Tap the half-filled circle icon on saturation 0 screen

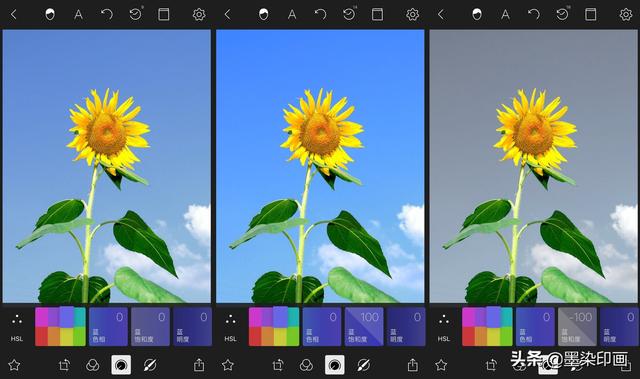pyautogui.click(x=50, y=15)
